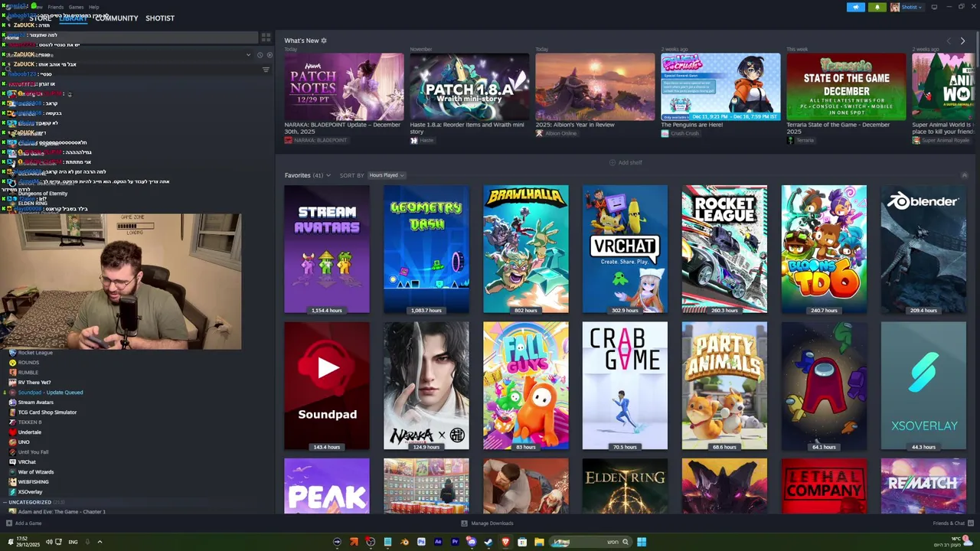Open Photoshop from the taskbar
This screenshot has height=551, width=980.
[421, 542]
